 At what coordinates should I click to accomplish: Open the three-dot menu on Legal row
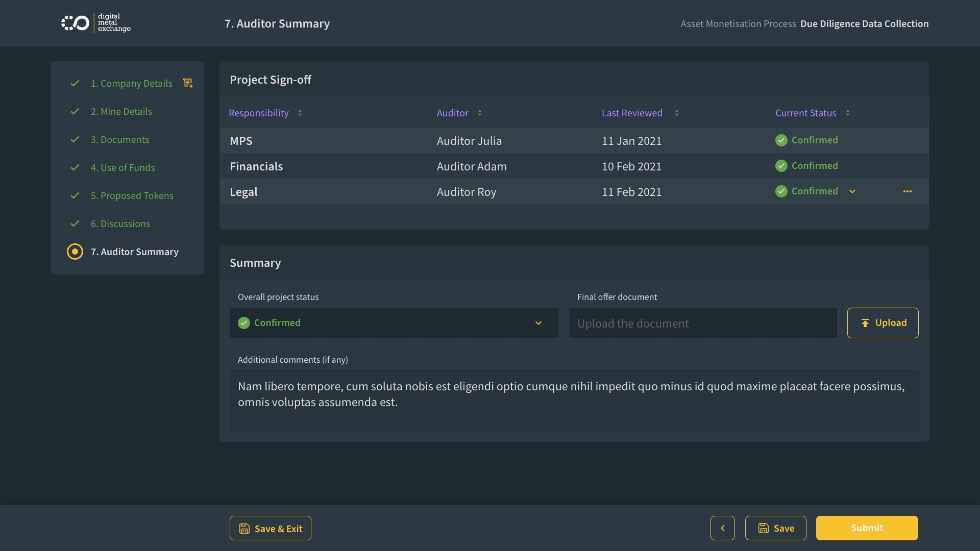[907, 191]
